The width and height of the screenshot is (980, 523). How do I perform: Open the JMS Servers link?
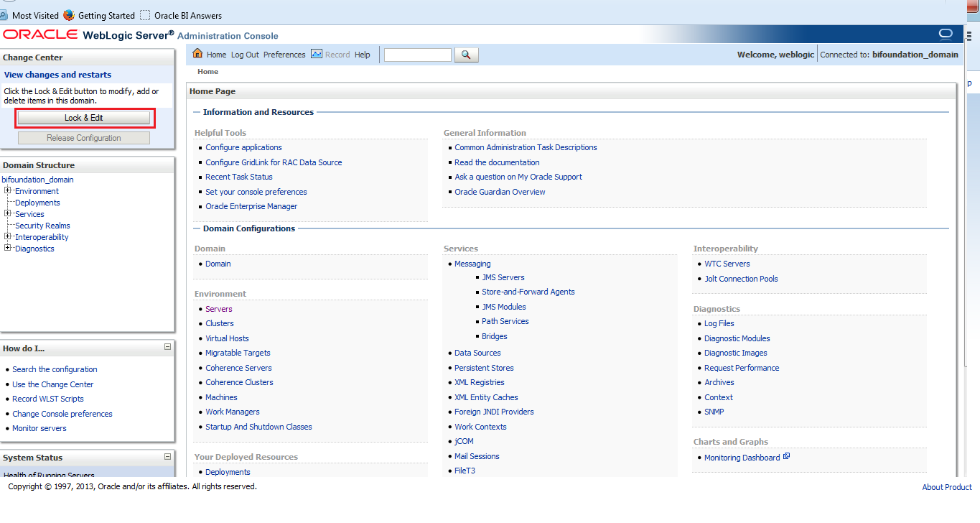coord(503,277)
